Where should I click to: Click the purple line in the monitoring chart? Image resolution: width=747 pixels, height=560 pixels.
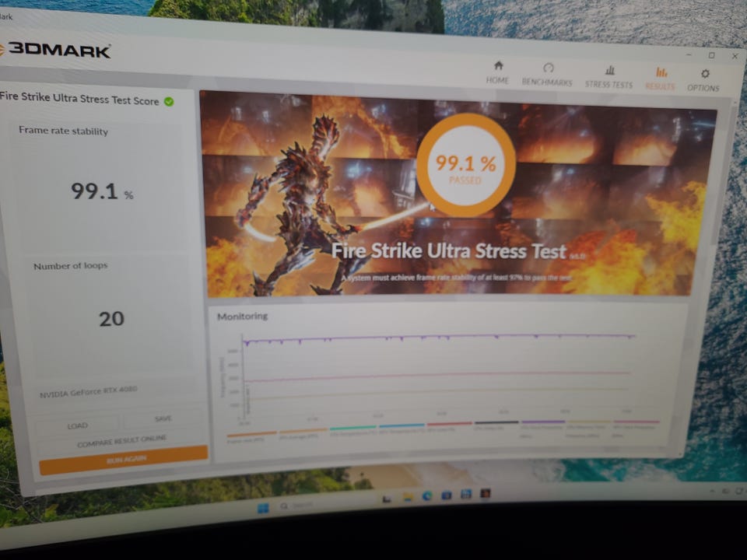(438, 337)
